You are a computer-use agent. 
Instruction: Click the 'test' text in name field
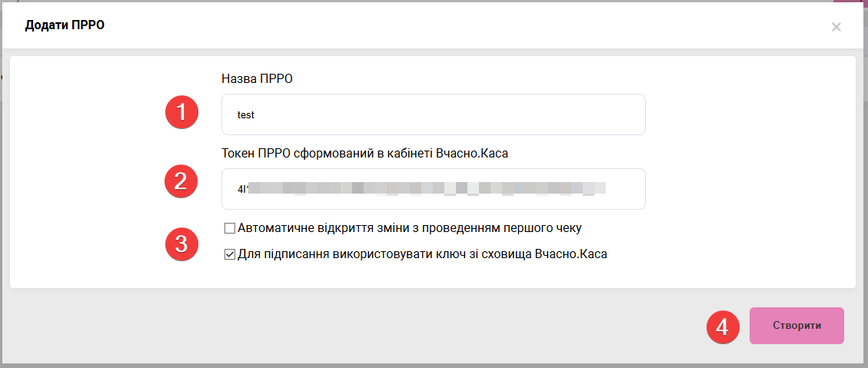tap(246, 115)
